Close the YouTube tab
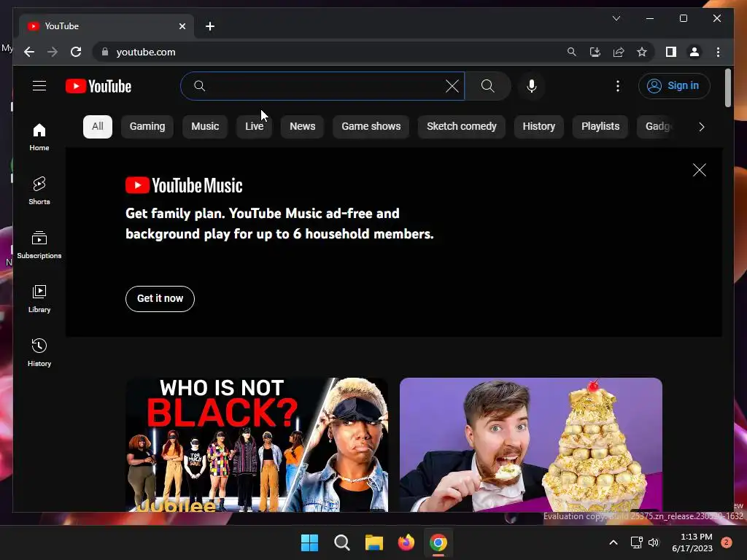 click(x=182, y=26)
